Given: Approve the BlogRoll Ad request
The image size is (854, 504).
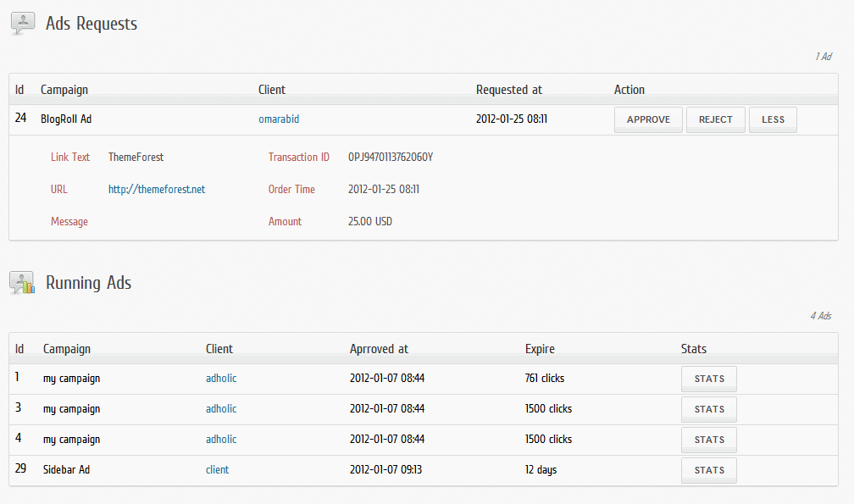Looking at the screenshot, I should point(648,119).
